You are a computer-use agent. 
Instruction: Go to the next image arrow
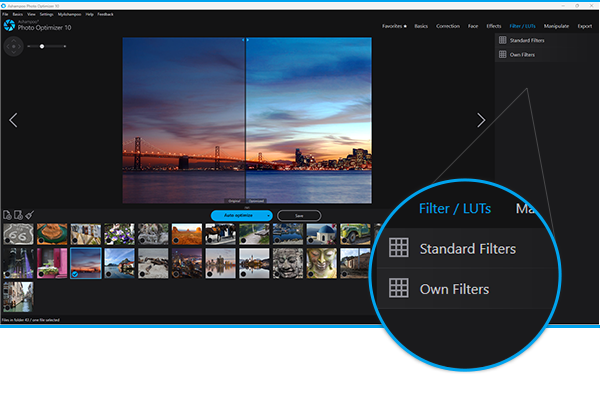[x=481, y=120]
